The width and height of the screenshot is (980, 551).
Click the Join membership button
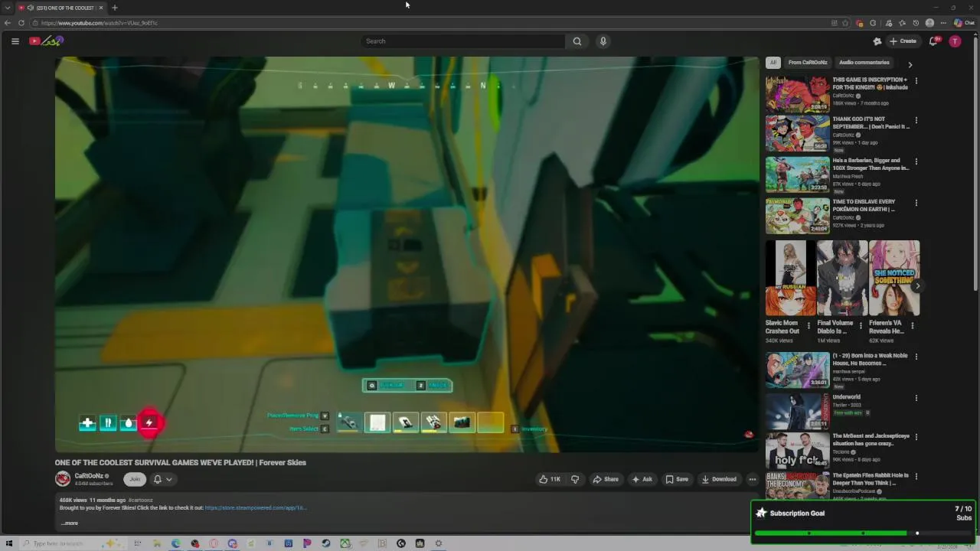pos(135,479)
